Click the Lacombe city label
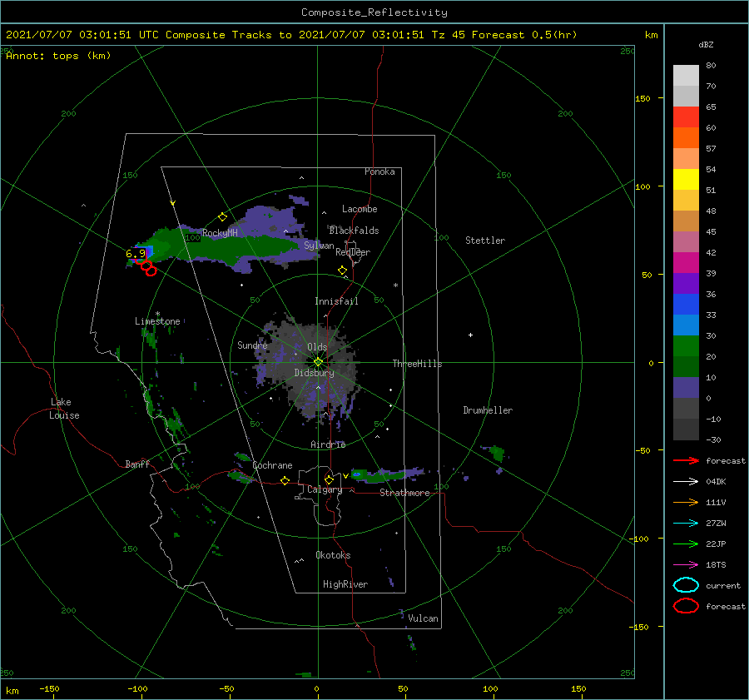 (x=360, y=209)
